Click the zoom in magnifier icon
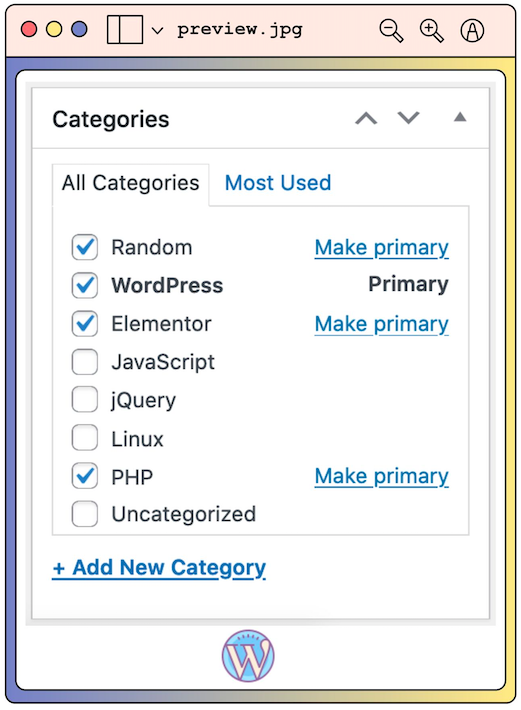 431,30
